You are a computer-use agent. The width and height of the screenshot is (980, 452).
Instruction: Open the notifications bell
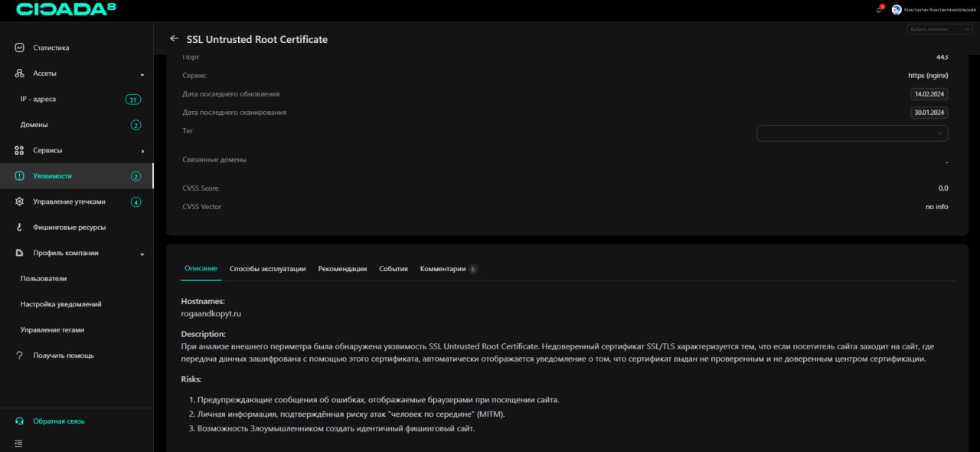click(879, 9)
